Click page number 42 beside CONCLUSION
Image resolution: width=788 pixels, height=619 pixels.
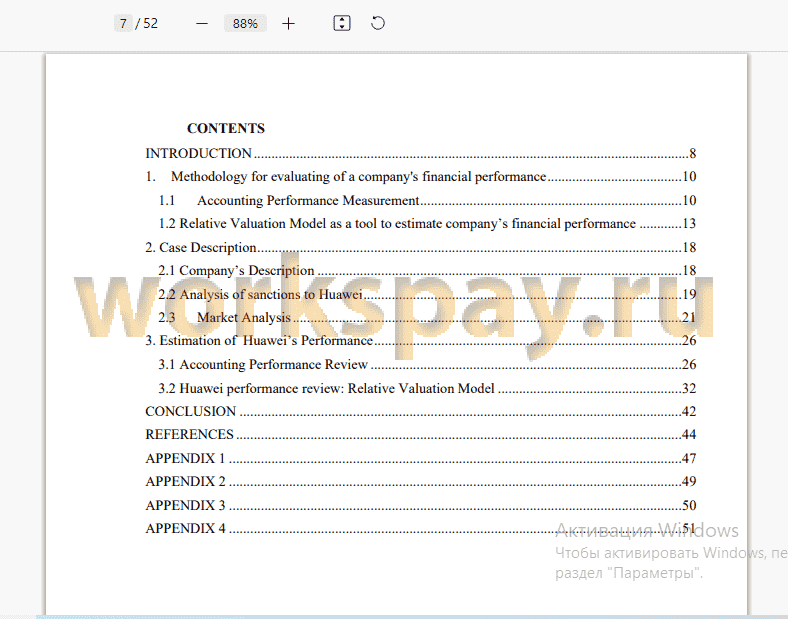pos(689,411)
